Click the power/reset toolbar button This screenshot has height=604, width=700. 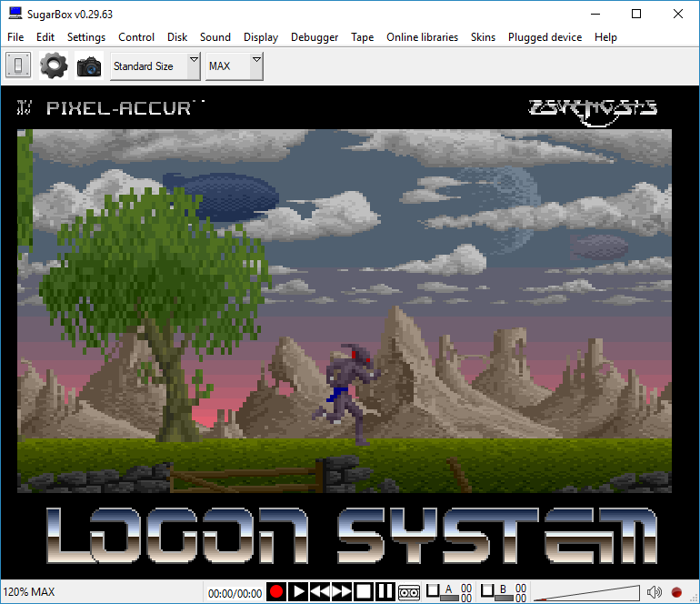(18, 65)
